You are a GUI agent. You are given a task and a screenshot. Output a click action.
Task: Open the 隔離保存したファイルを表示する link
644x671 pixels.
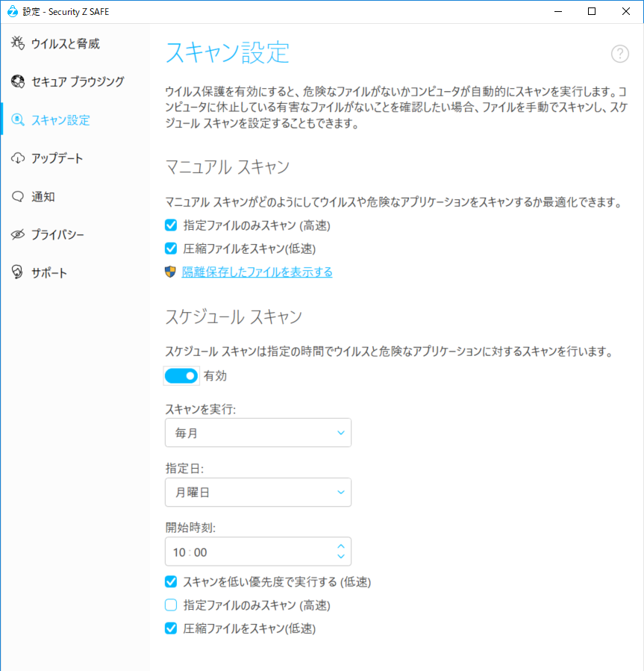tap(257, 272)
